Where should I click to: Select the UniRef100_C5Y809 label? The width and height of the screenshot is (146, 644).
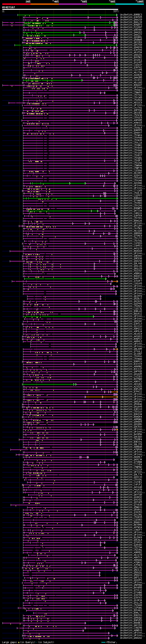tap(131, 148)
